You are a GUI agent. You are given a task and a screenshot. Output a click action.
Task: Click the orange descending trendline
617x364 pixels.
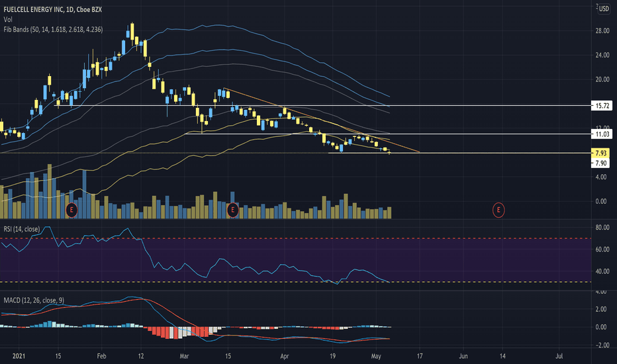pos(322,120)
